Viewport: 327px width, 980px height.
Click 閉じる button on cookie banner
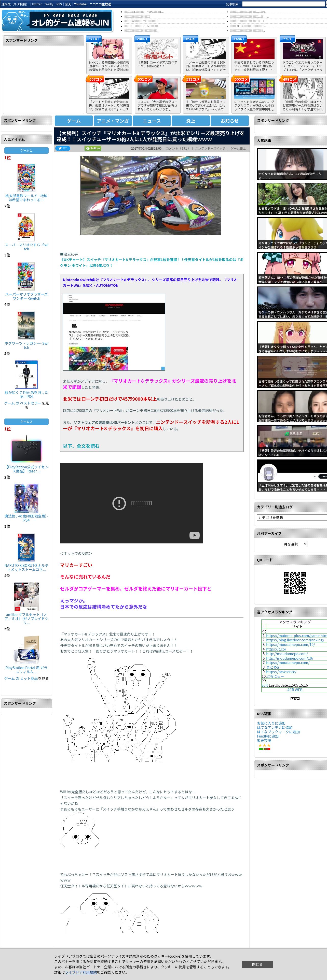pos(257,964)
